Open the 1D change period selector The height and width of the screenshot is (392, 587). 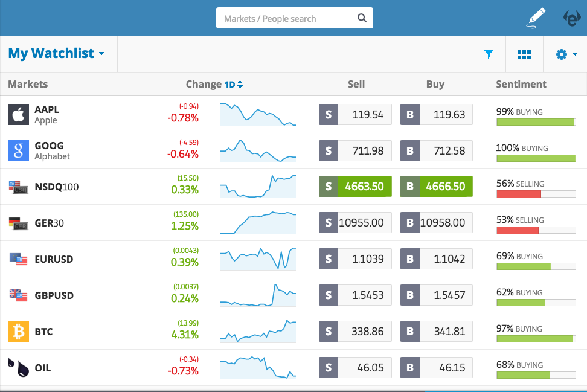pos(234,85)
